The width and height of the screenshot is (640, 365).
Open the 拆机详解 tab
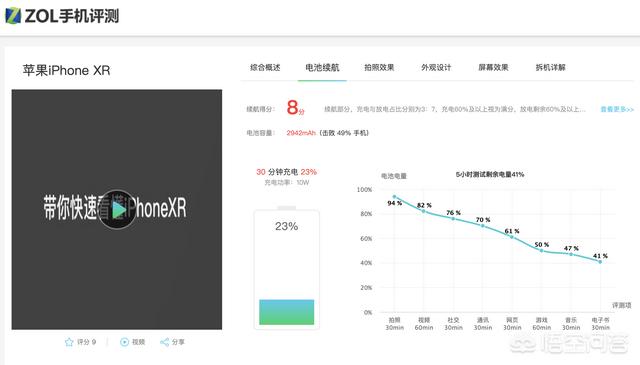click(551, 67)
